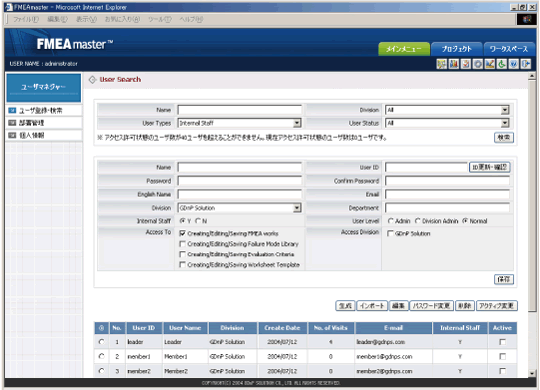Choose Division Admin user level radio
The image size is (540, 390).
(418, 221)
